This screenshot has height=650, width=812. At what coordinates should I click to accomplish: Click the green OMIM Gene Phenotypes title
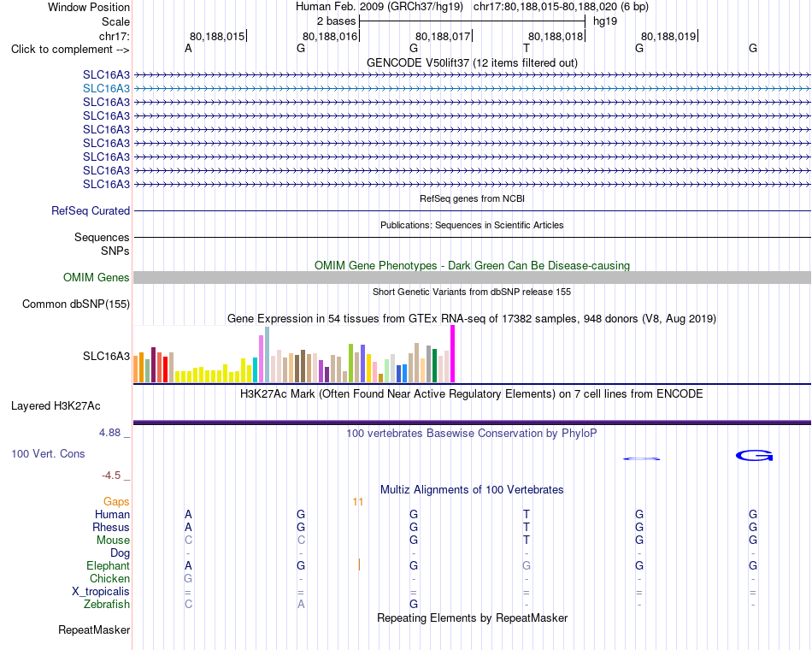[472, 266]
